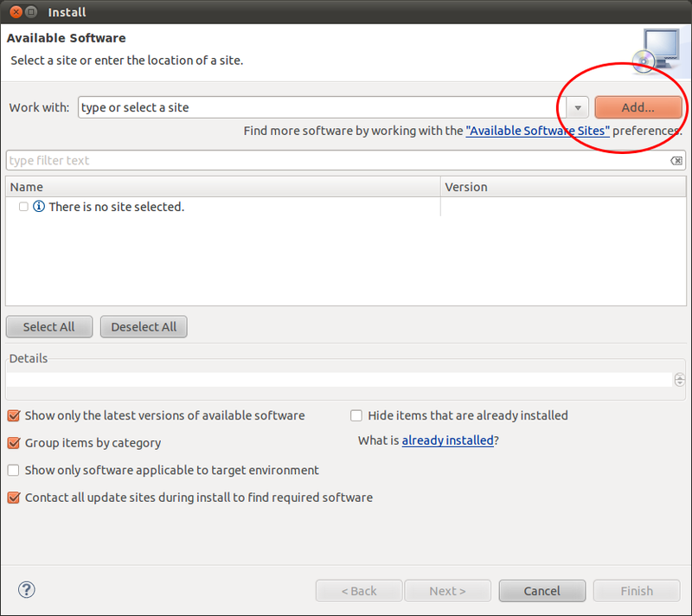Tick the checkbox next to 'There is no site selected'

click(23, 207)
